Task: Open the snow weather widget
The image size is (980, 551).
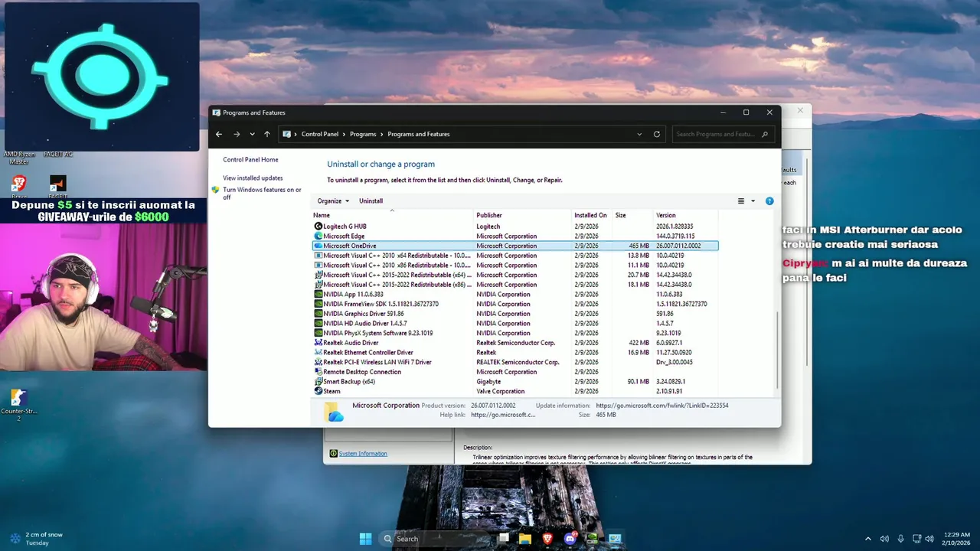Action: point(37,539)
